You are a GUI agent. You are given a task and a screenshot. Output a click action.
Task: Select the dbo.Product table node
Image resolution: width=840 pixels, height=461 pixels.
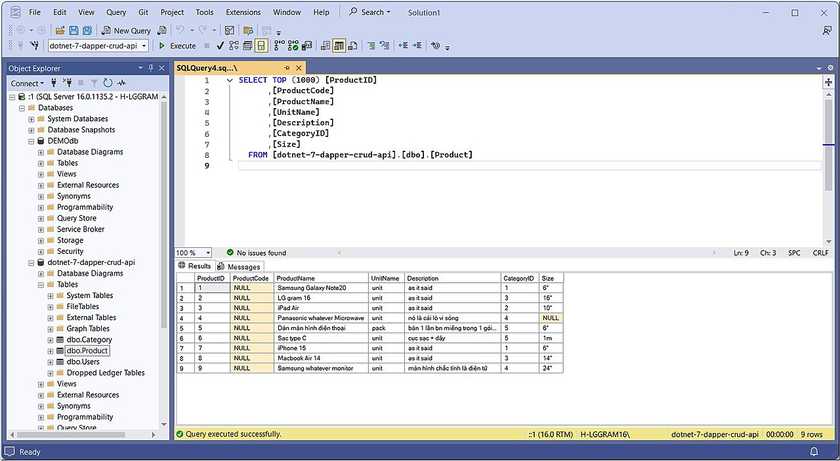(x=87, y=351)
